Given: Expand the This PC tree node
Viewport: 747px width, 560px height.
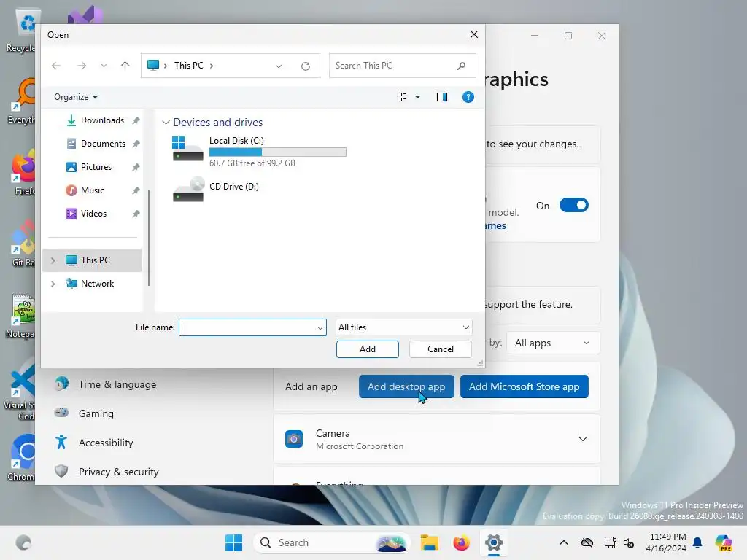Looking at the screenshot, I should click(x=53, y=260).
